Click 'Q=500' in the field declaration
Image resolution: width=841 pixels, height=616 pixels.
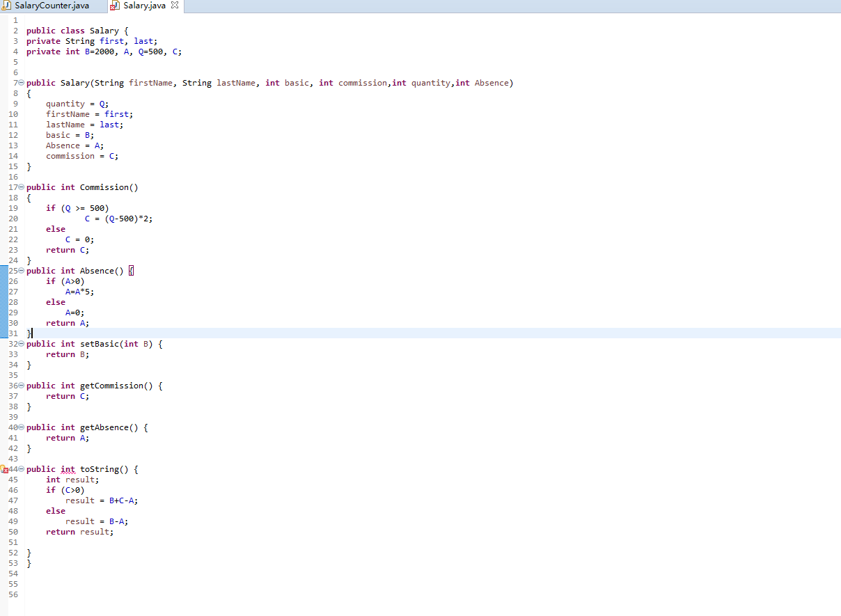click(150, 52)
